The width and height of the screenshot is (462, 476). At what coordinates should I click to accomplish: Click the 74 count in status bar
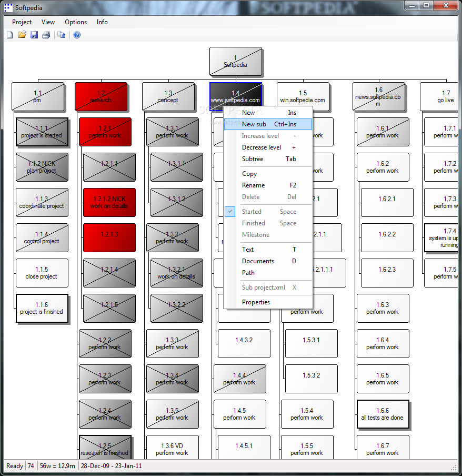(x=31, y=466)
